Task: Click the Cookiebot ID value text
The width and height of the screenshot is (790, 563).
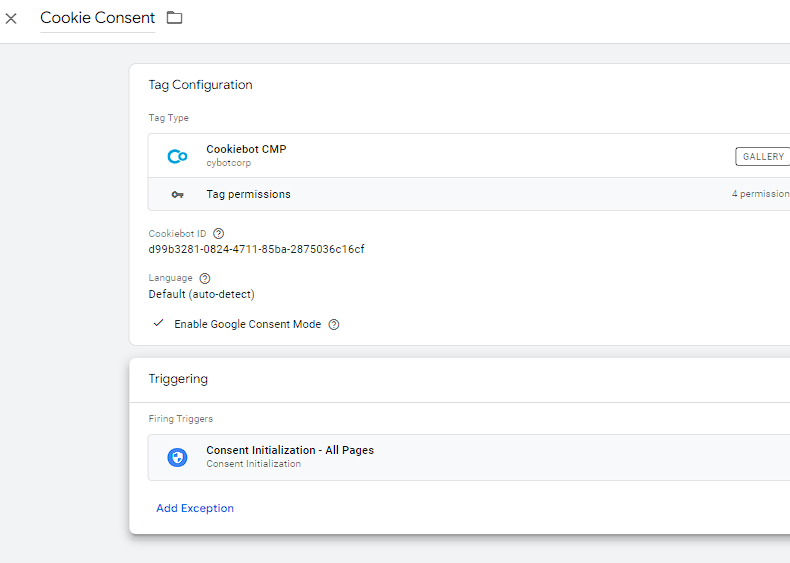Action: [x=256, y=249]
